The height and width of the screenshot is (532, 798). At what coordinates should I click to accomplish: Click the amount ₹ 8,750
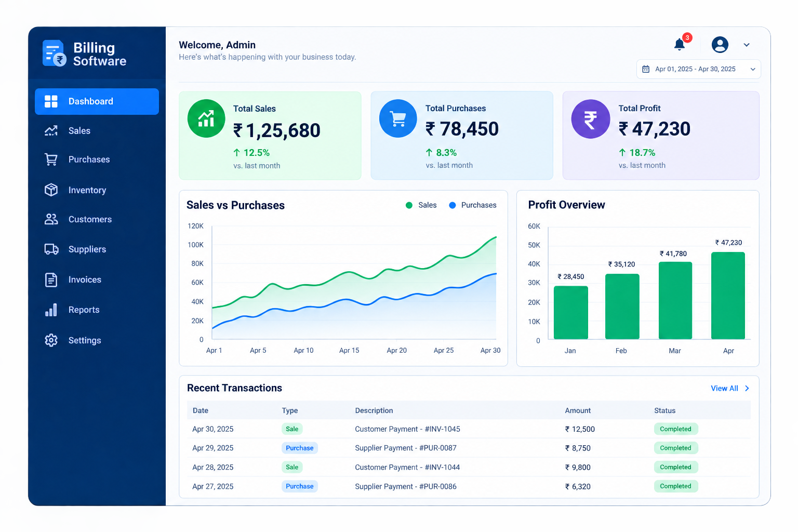pos(578,448)
